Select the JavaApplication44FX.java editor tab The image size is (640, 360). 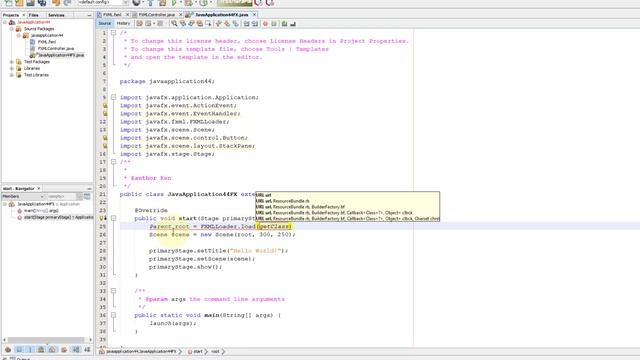click(222, 15)
